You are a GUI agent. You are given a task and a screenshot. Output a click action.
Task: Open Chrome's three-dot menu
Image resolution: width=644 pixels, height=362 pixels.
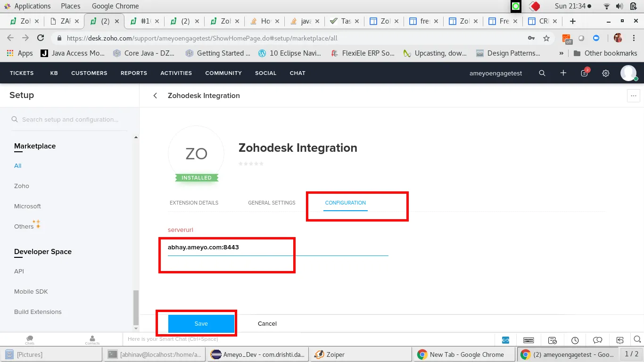tap(633, 38)
